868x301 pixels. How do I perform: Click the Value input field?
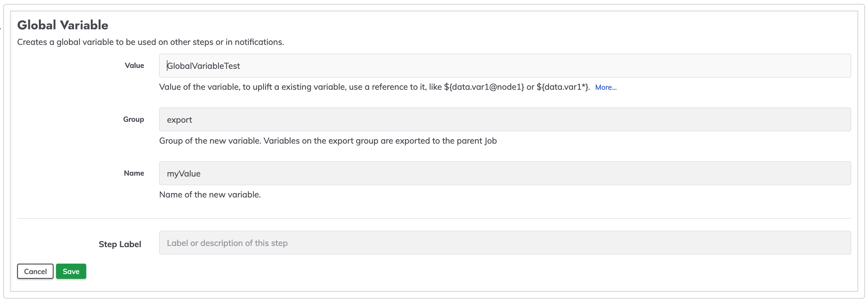[505, 66]
